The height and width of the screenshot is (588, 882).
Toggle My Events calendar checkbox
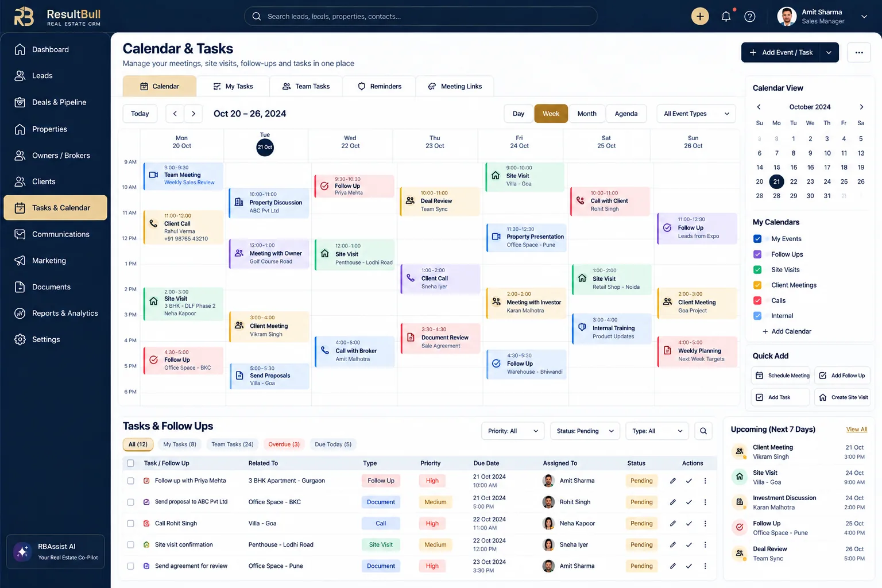757,239
